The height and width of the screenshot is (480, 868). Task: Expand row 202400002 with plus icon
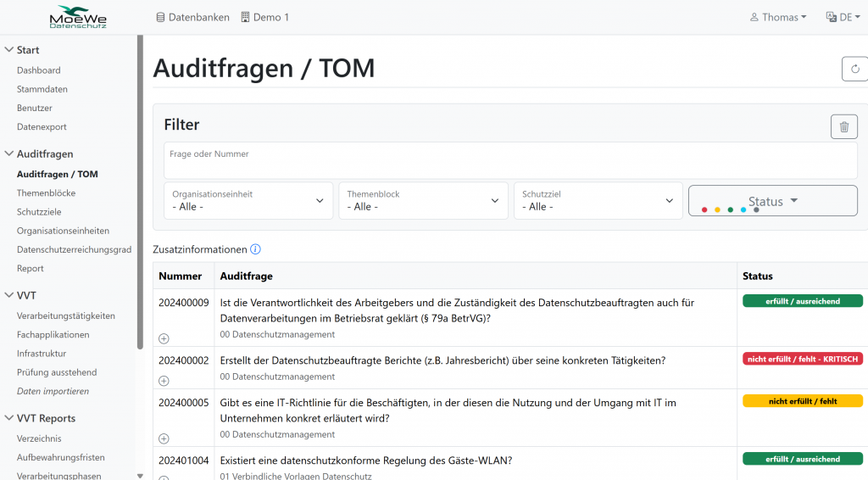164,381
